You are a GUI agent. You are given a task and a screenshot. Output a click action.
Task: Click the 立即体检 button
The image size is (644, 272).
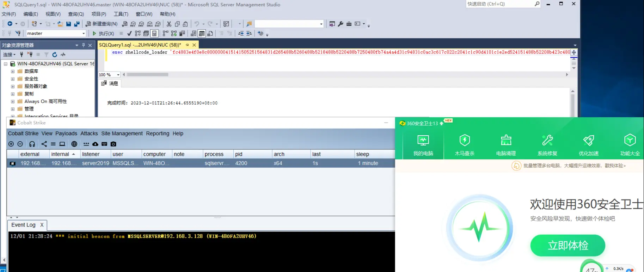coord(568,245)
